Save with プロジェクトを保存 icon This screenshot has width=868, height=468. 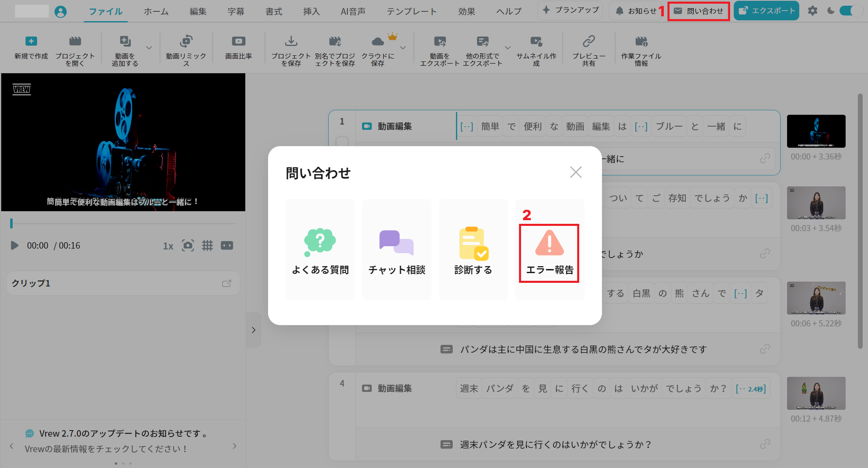291,41
